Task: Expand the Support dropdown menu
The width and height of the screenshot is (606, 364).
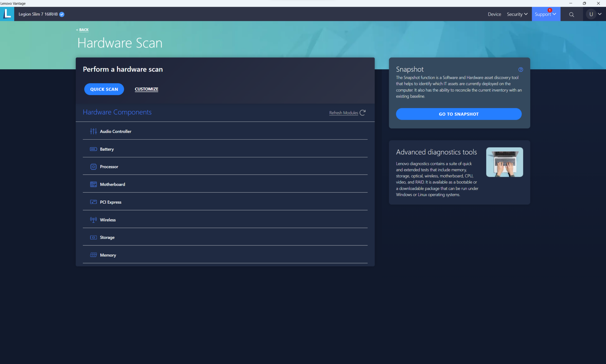Action: point(545,14)
